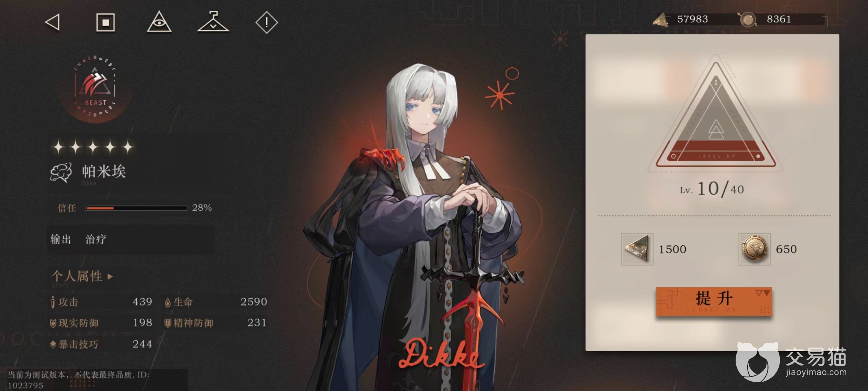The width and height of the screenshot is (868, 391).
Task: Tap the triangle shard currency icon showing 57983
Action: tap(661, 20)
